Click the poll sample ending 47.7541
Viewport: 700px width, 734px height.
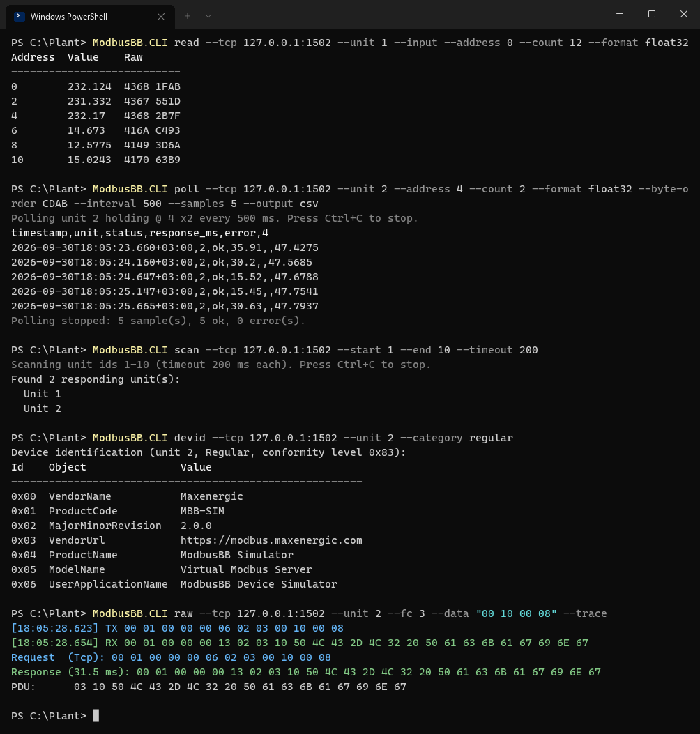click(165, 291)
